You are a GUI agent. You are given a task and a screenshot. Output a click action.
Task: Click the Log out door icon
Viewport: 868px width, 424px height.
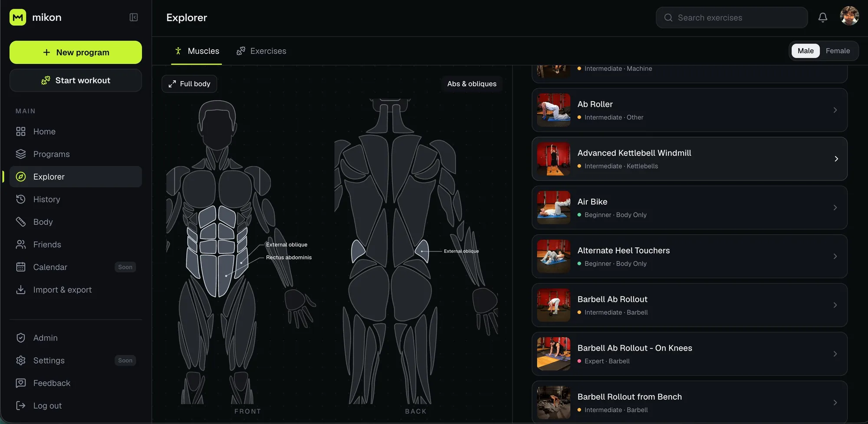tap(21, 405)
